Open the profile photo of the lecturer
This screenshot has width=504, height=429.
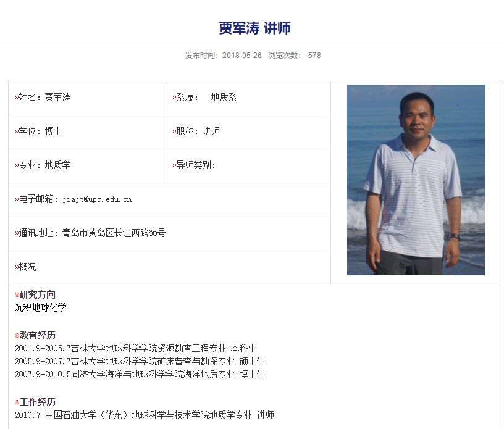(416, 180)
